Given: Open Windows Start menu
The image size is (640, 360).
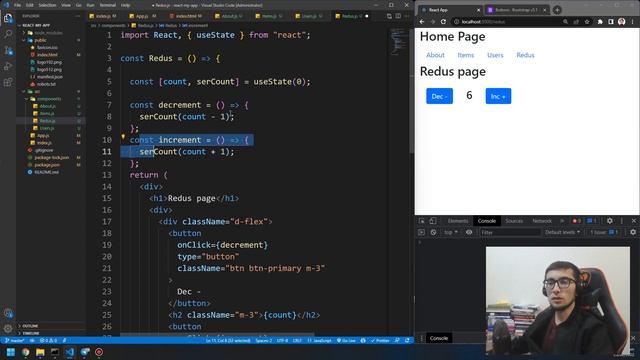Looking at the screenshot, I should point(11,352).
